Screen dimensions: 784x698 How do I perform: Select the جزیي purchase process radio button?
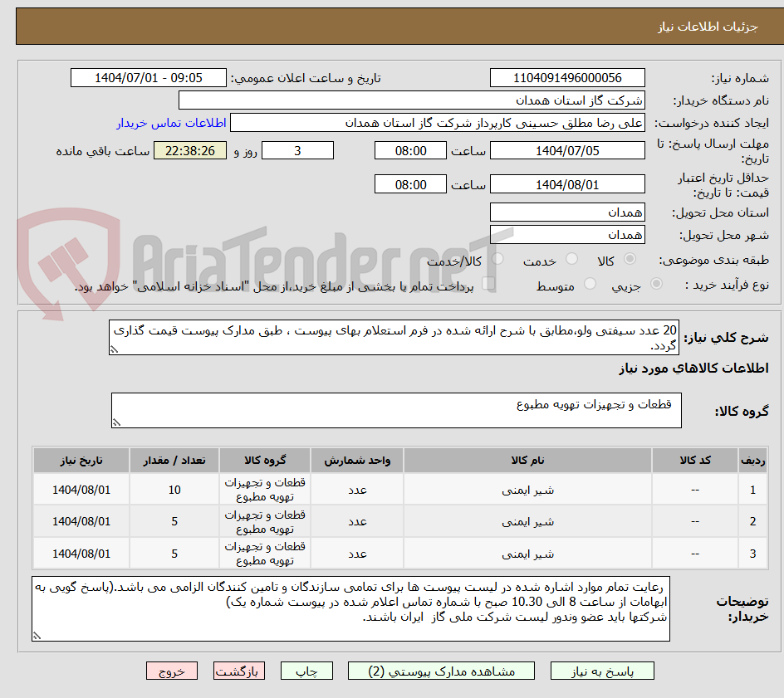[658, 283]
